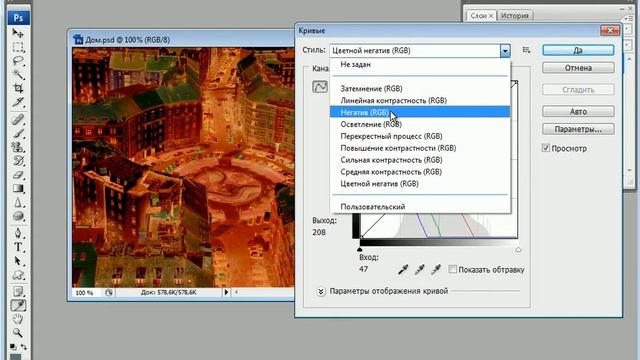Select the Eyedropper tool in toolbox
Image resolution: width=640 pixels, height=360 pixels.
click(x=18, y=305)
